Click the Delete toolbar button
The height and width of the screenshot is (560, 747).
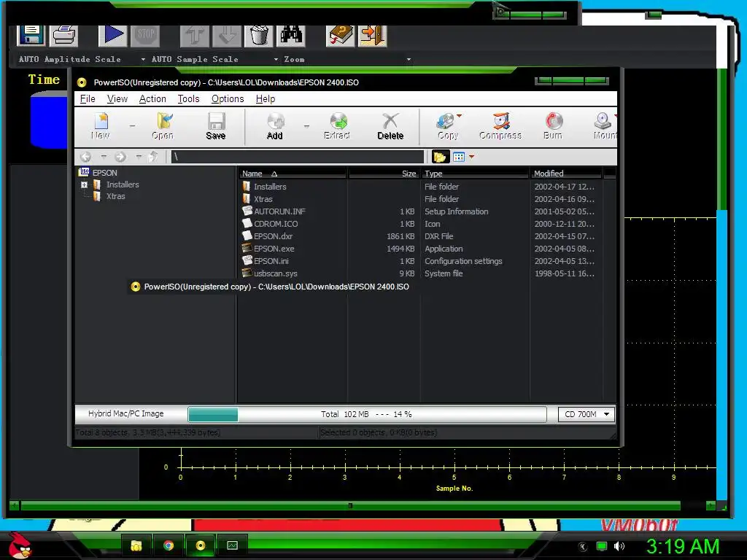click(390, 126)
